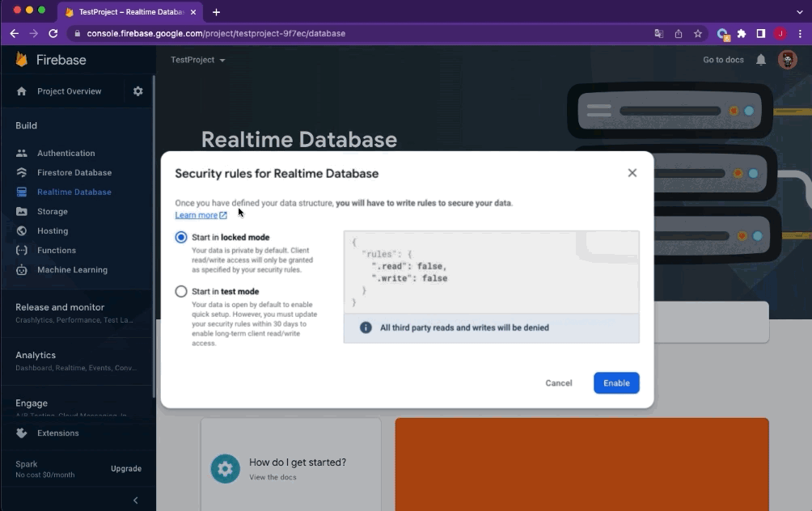Viewport: 812px width, 511px height.
Task: Click the rules JSON code preview
Action: [491, 272]
